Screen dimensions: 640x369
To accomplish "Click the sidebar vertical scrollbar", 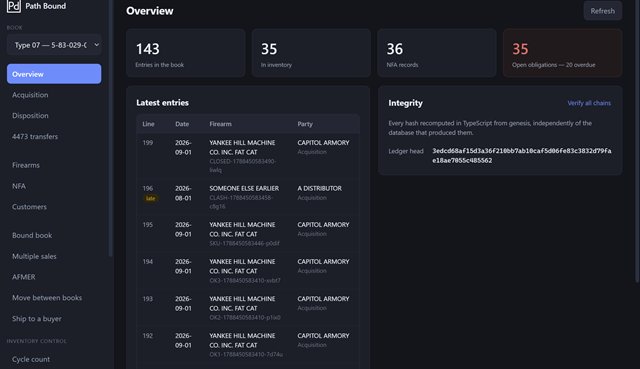I will click(x=111, y=128).
